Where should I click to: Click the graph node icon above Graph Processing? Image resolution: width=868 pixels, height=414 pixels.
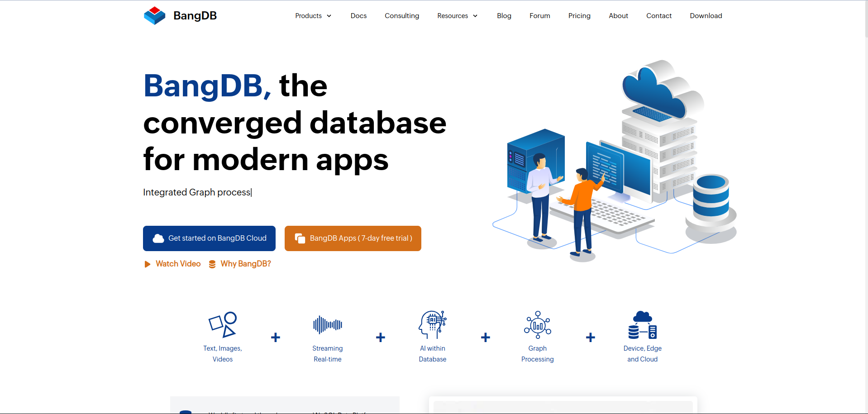(x=538, y=325)
